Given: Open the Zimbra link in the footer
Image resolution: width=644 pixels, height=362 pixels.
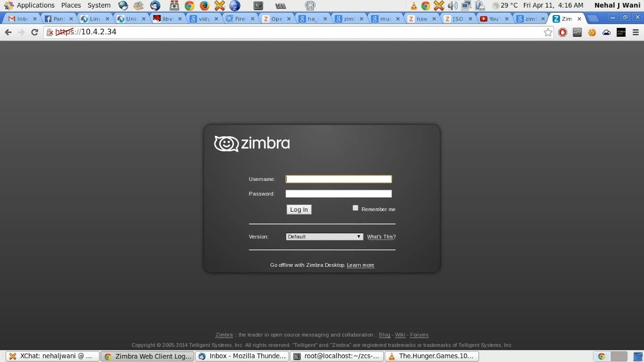Looking at the screenshot, I should point(224,335).
